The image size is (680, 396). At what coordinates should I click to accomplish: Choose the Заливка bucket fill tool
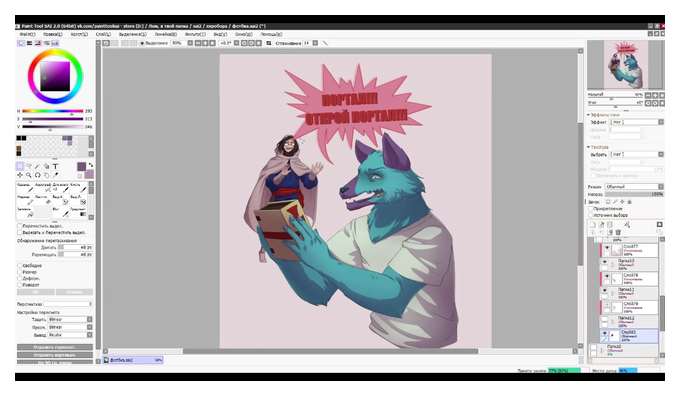point(25,212)
